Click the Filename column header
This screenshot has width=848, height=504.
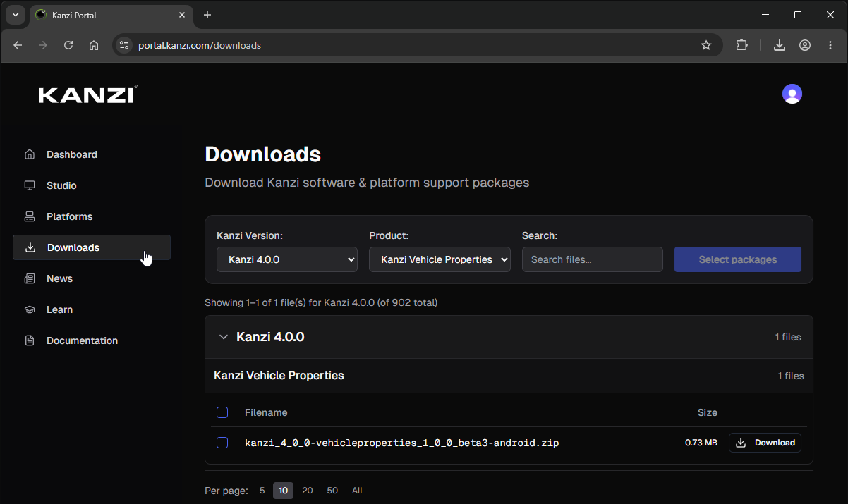click(266, 412)
